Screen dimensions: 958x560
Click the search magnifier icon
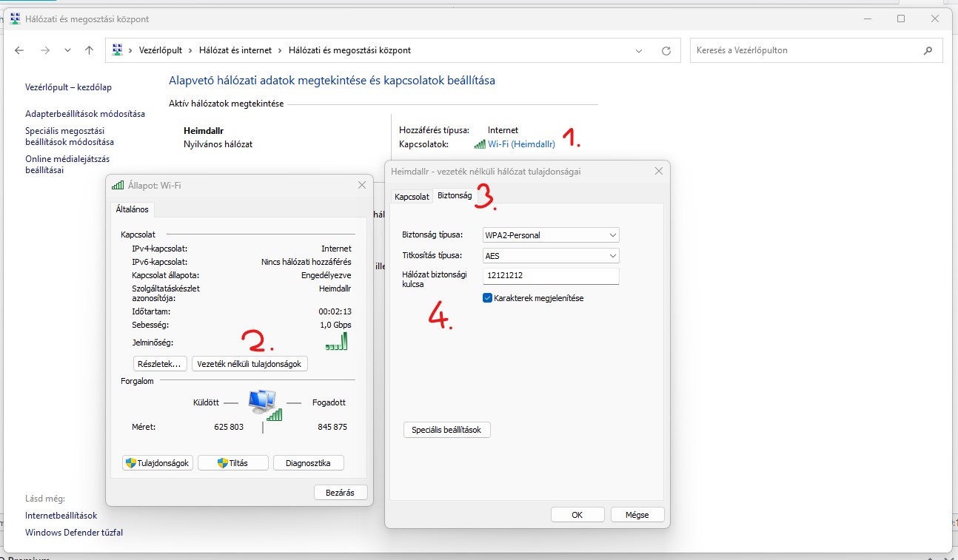(x=928, y=50)
